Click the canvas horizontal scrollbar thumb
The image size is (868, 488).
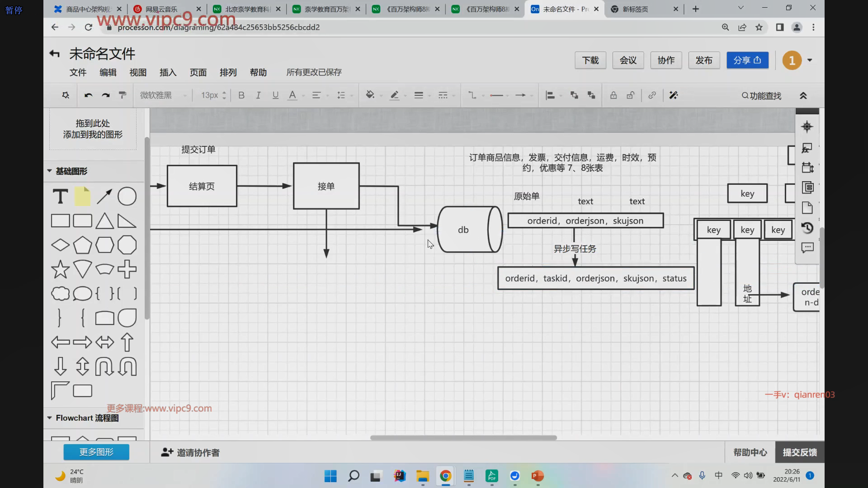click(x=463, y=437)
